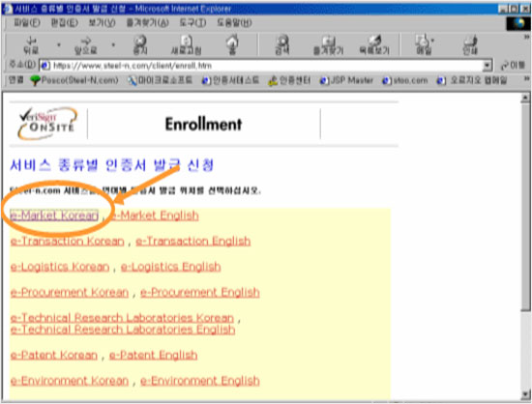The height and width of the screenshot is (404, 532).
Task: Open the 파일(F) menu
Action: click(x=26, y=22)
